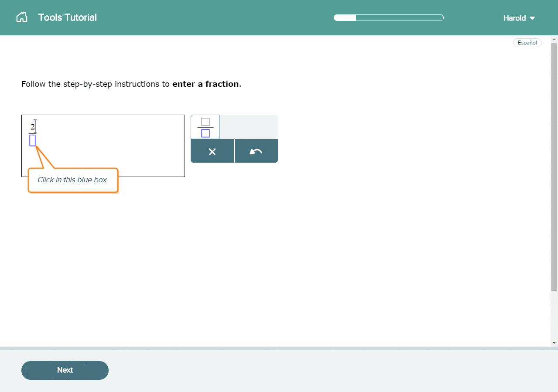This screenshot has height=392, width=558.
Task: Clear the answer with the X button
Action: coord(212,151)
